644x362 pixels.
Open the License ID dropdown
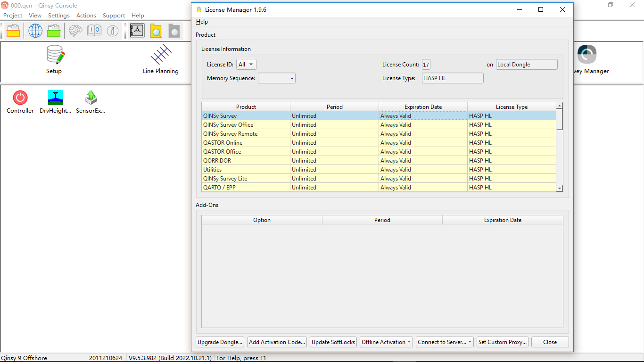246,65
